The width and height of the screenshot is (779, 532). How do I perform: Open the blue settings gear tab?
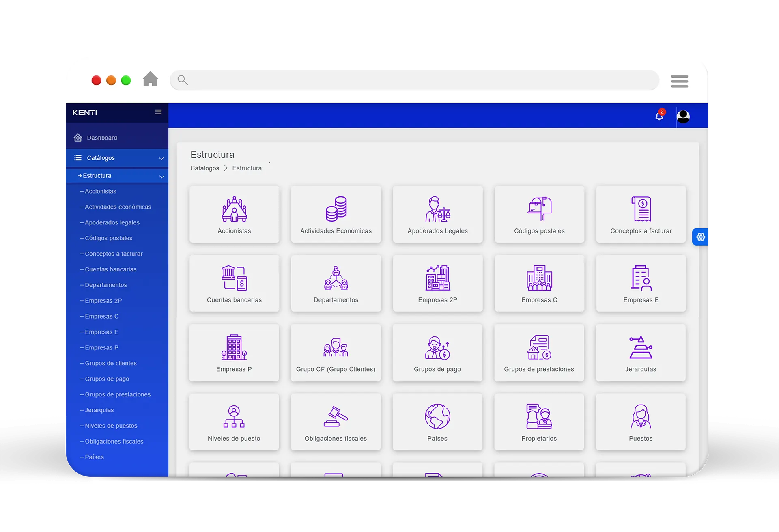click(701, 237)
